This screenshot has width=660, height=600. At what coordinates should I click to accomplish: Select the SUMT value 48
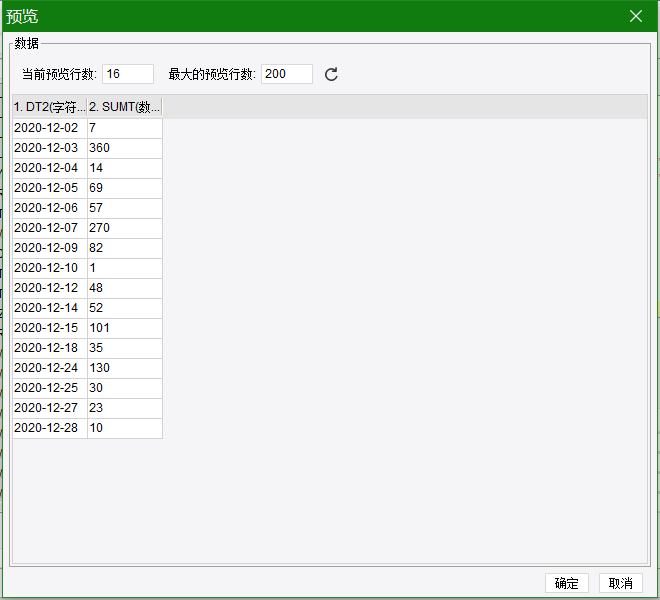[x=125, y=288]
